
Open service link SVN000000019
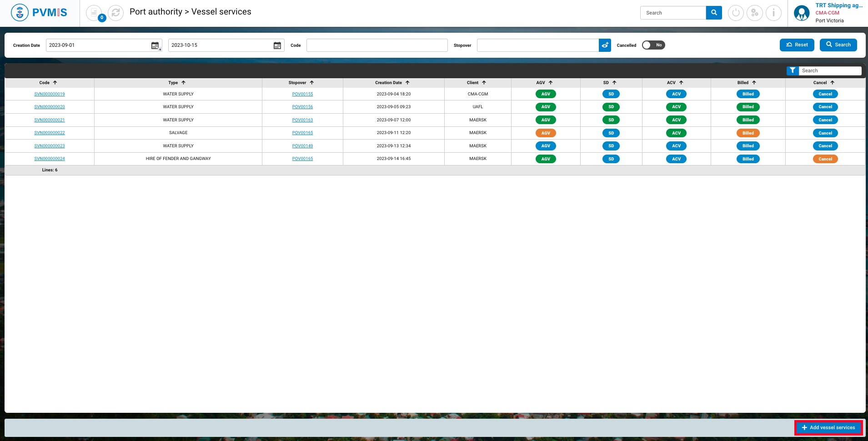click(x=50, y=94)
